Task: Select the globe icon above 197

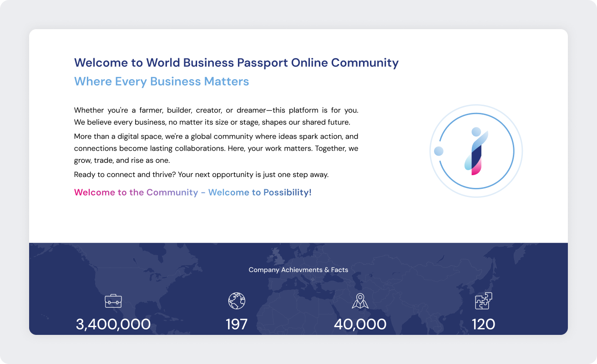Action: [x=237, y=301]
